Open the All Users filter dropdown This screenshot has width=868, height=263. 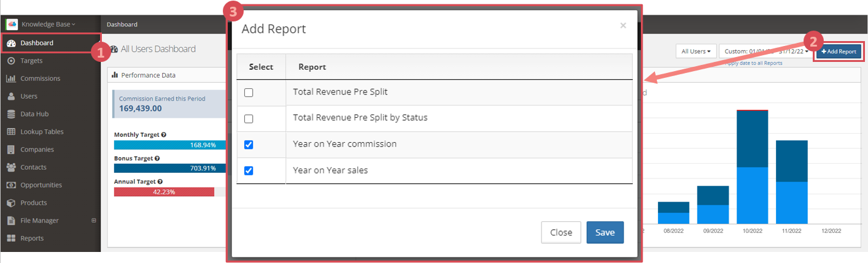pos(696,51)
